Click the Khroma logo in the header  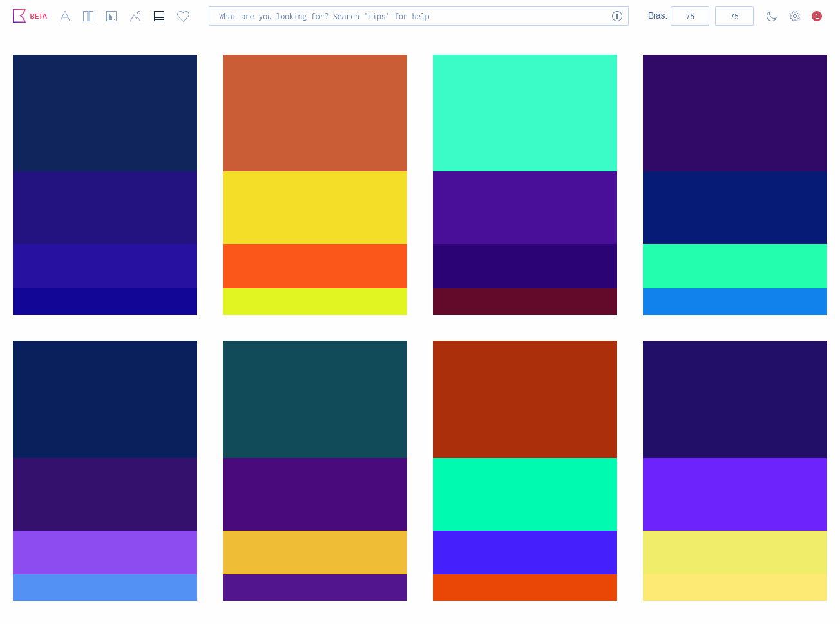(x=19, y=16)
